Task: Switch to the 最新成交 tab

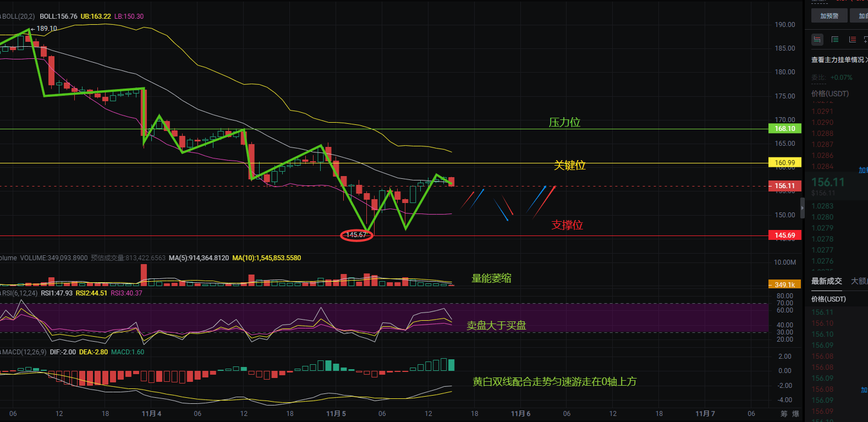Action: click(827, 281)
